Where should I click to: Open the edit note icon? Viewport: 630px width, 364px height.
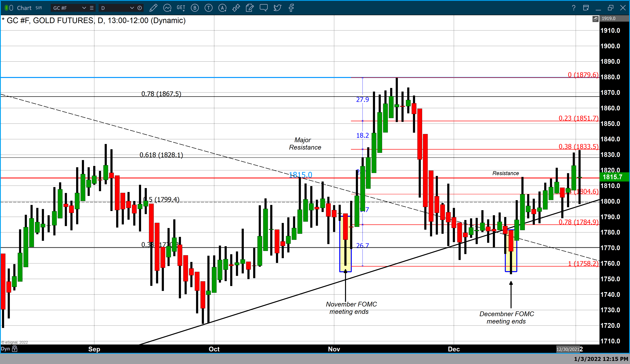click(250, 8)
